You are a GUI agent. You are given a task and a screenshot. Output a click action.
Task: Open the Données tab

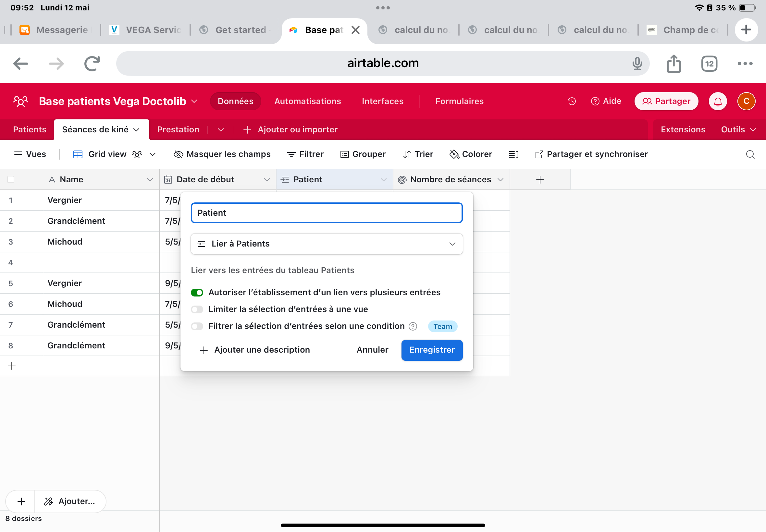(x=235, y=101)
